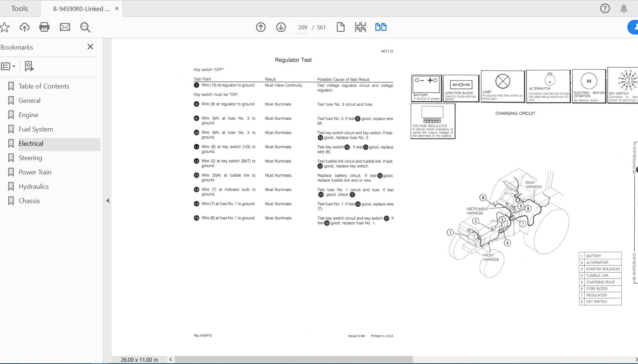The height and width of the screenshot is (364, 638).
Task: Switch to two-page book view
Action: [x=381, y=27]
